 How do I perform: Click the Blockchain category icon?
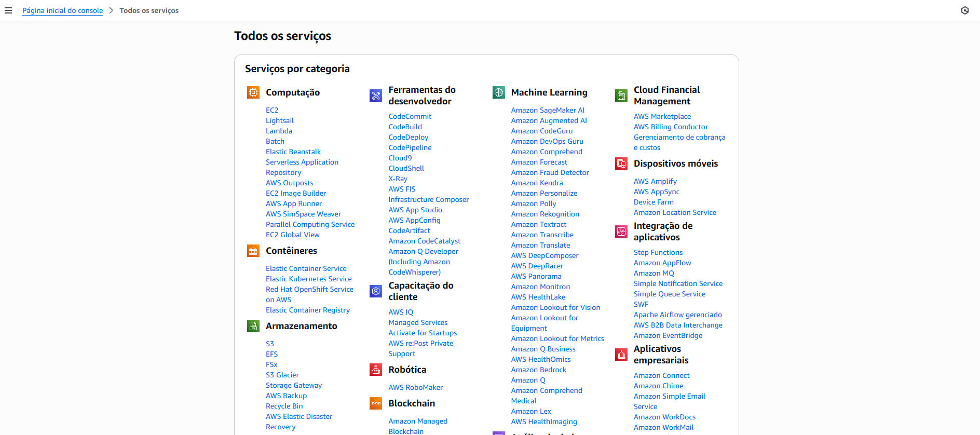click(376, 403)
